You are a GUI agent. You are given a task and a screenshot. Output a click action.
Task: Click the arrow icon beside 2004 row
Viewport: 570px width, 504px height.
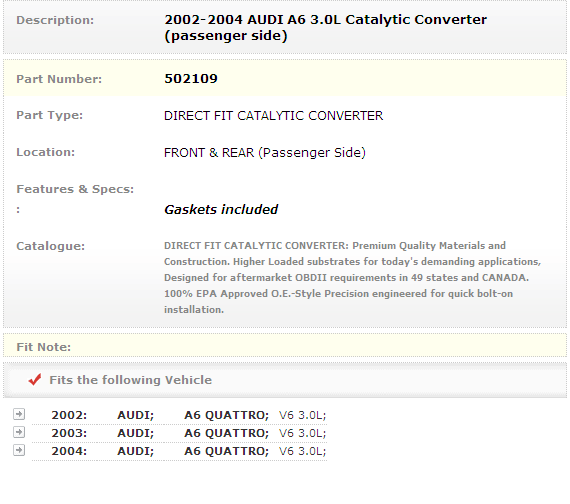point(19,450)
